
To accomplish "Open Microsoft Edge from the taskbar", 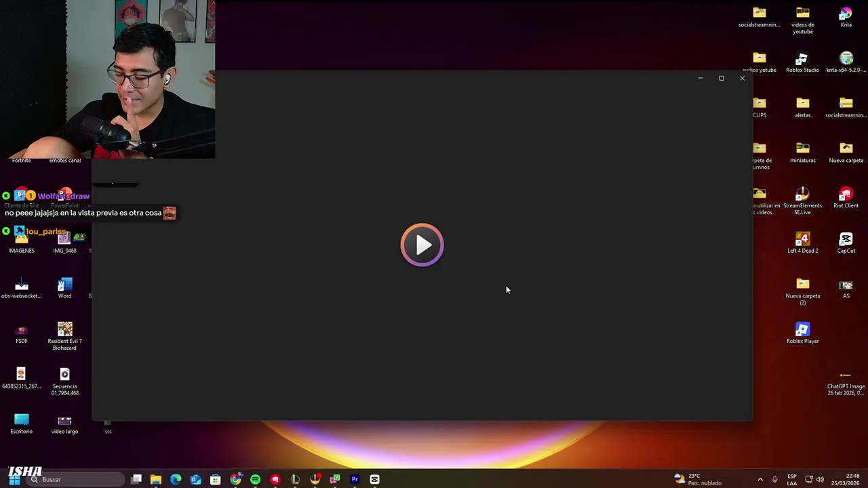I will [176, 479].
